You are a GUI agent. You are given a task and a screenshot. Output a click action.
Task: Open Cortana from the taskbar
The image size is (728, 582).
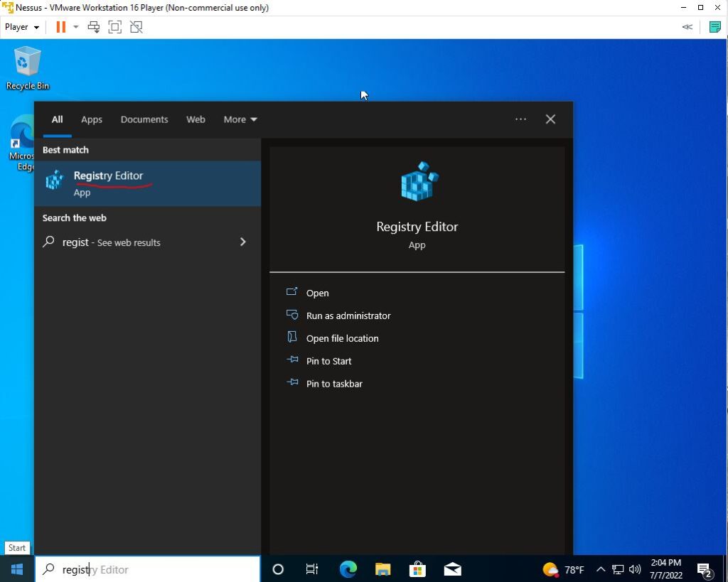tap(278, 569)
